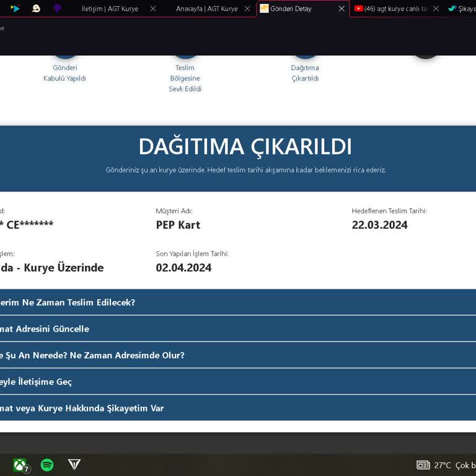Expand 'Şu An Nerede? Ne Zaman Adresimde Olur?'
The image size is (476, 476).
click(238, 355)
